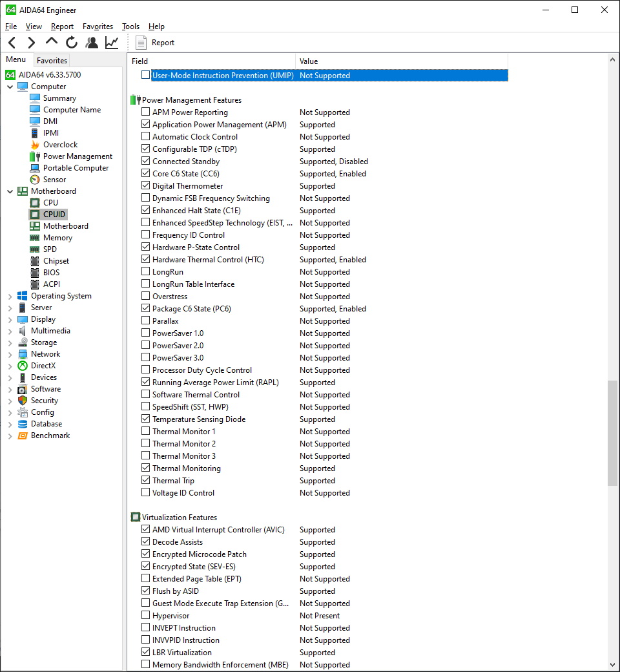Toggle the Hardware P-State Control checkbox
The image size is (620, 672).
[x=146, y=247]
